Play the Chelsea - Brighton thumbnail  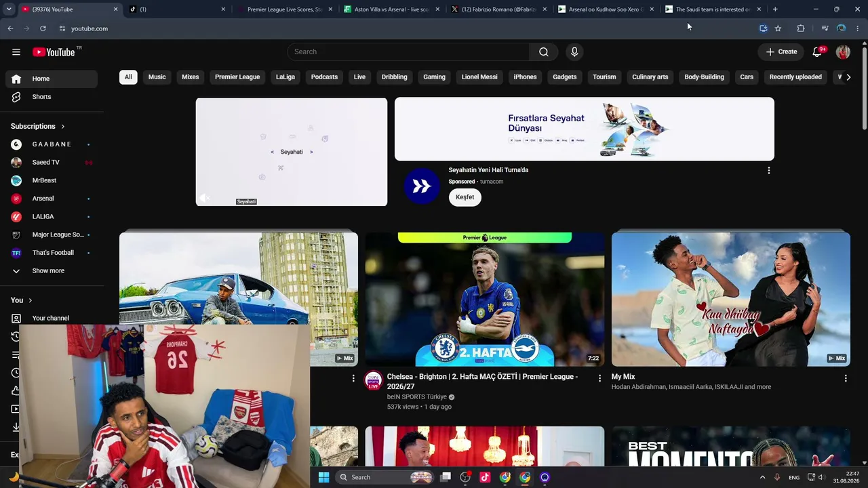point(485,300)
